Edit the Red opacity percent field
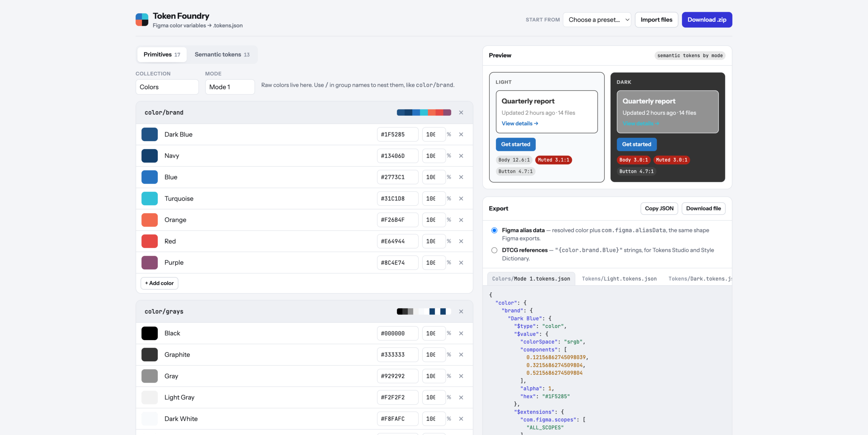The image size is (868, 435). tap(434, 241)
